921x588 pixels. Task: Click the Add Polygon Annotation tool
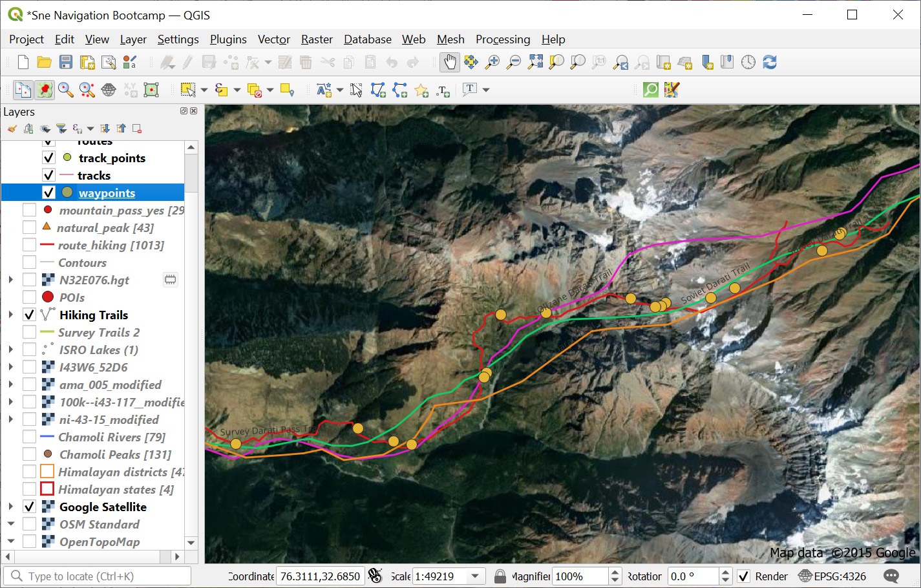click(378, 90)
